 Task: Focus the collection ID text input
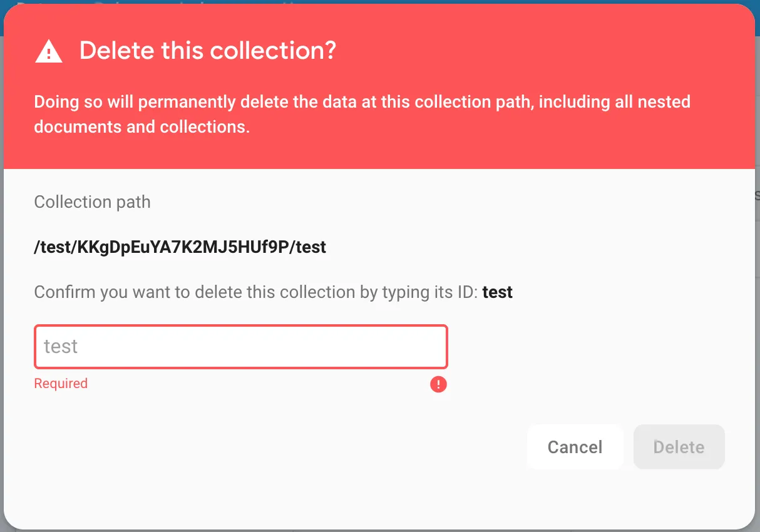click(241, 347)
